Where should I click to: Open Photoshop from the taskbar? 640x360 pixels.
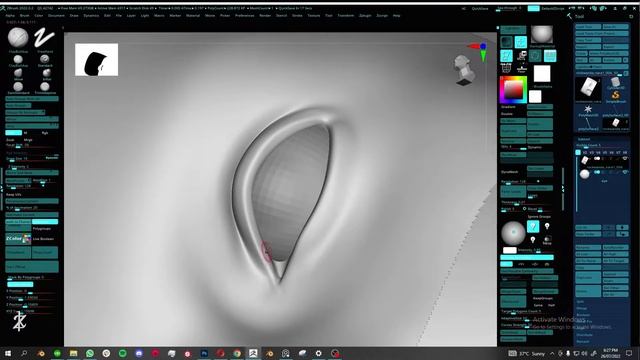pos(204,353)
